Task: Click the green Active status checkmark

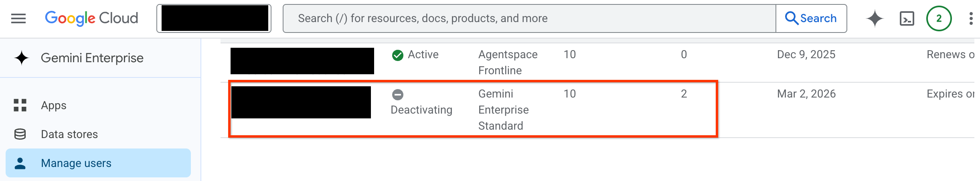Action: click(x=397, y=55)
